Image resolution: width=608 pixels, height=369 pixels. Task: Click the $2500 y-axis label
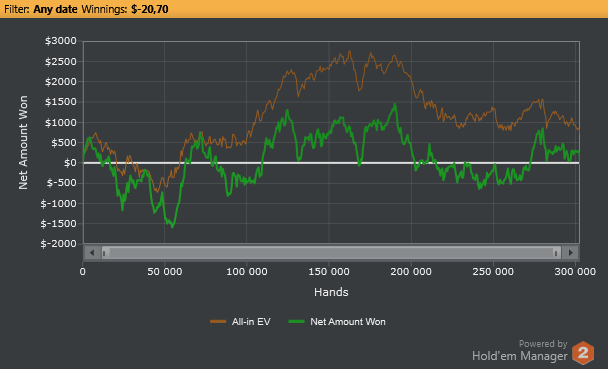61,61
